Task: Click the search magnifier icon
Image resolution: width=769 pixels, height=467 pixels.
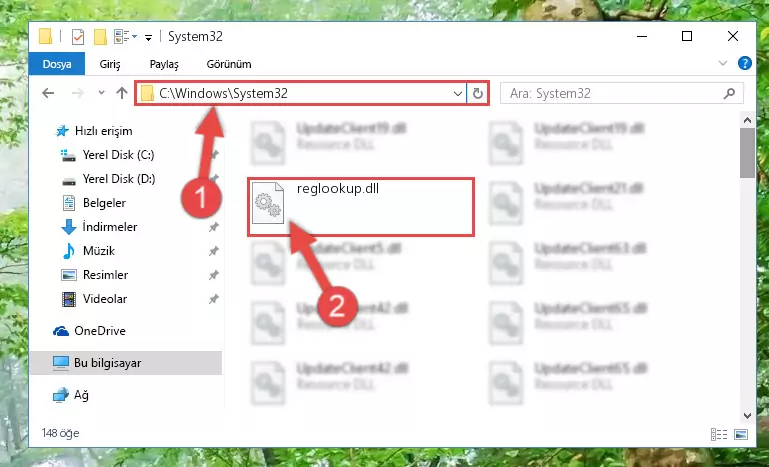Action: tap(729, 93)
